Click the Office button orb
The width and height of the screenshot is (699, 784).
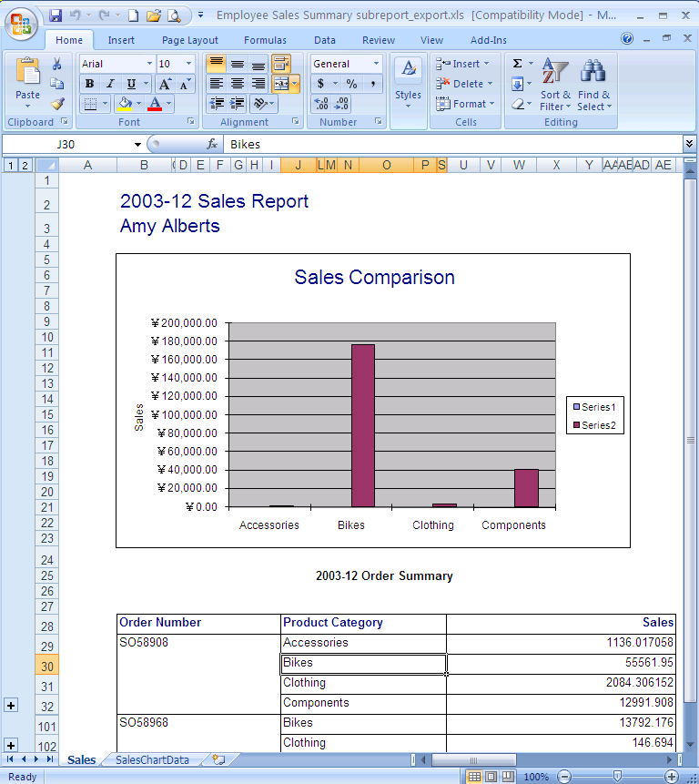coord(21,23)
